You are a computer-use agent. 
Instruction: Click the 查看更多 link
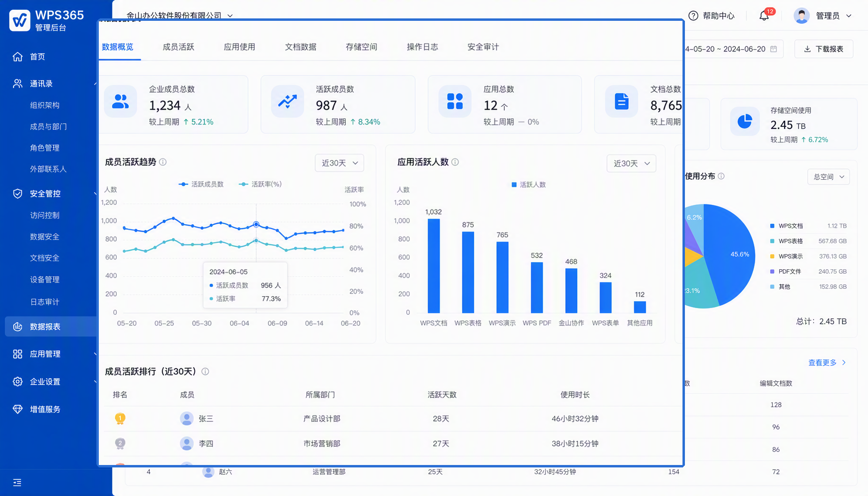tap(827, 363)
